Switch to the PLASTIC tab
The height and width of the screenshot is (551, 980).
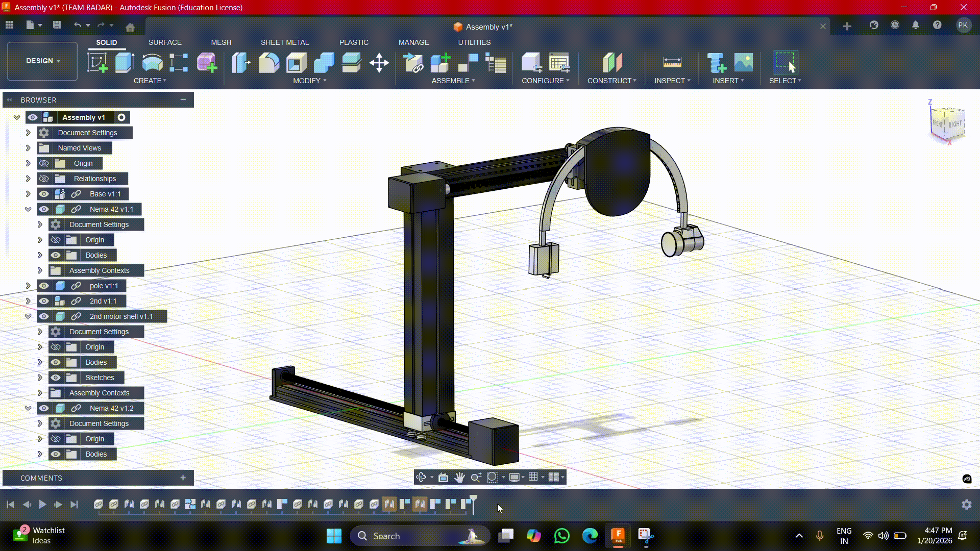click(x=354, y=42)
